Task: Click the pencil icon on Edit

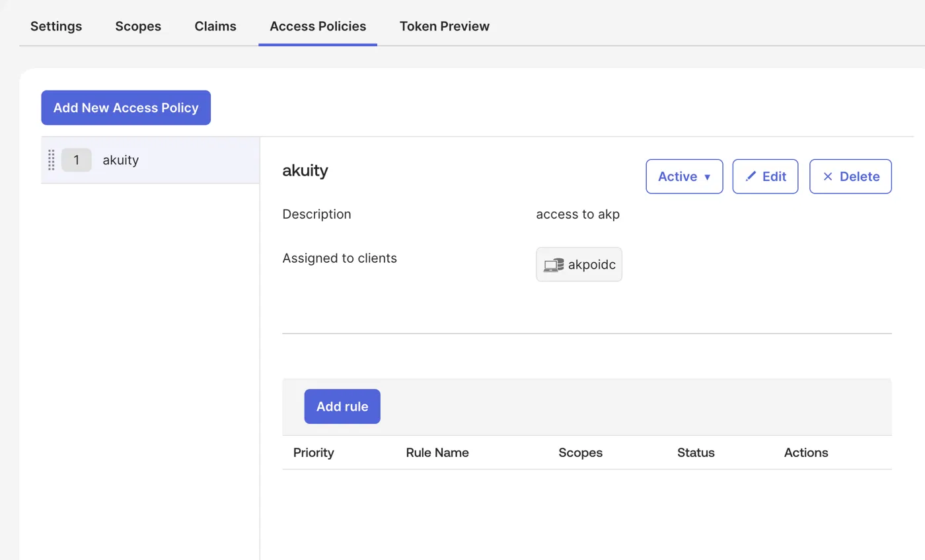Action: [751, 176]
